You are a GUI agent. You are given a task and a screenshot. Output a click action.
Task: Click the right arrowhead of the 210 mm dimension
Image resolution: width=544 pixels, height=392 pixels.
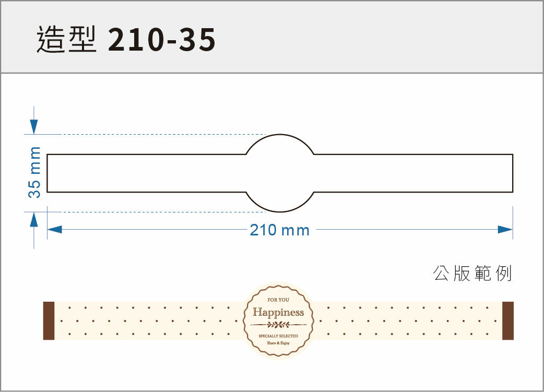pyautogui.click(x=505, y=230)
